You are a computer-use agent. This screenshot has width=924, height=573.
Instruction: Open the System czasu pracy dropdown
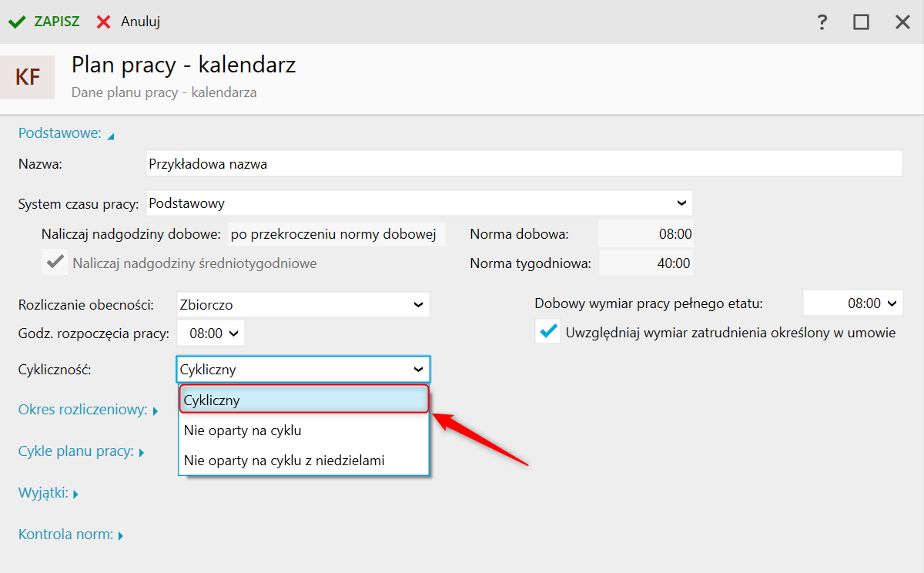pos(681,203)
